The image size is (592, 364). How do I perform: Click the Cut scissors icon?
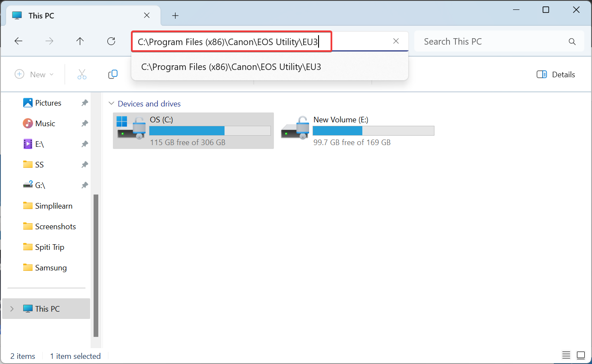click(82, 74)
